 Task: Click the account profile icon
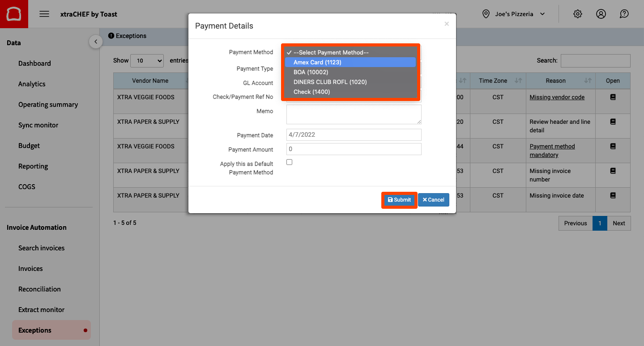click(601, 14)
